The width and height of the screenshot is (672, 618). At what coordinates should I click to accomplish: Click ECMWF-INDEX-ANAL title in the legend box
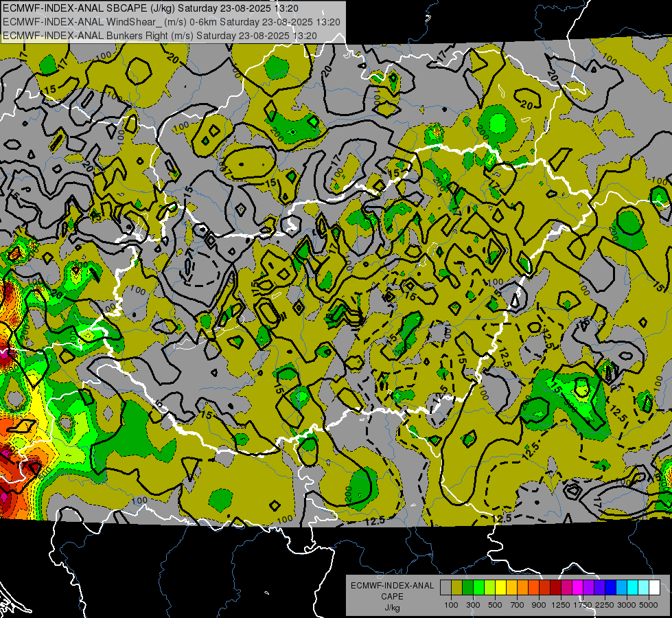point(392,586)
